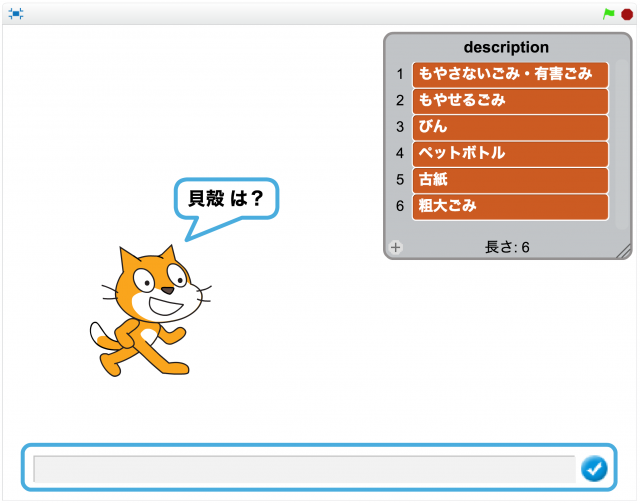Submit answer with the blue checkmark button
Image resolution: width=640 pixels, height=503 pixels.
pos(594,468)
